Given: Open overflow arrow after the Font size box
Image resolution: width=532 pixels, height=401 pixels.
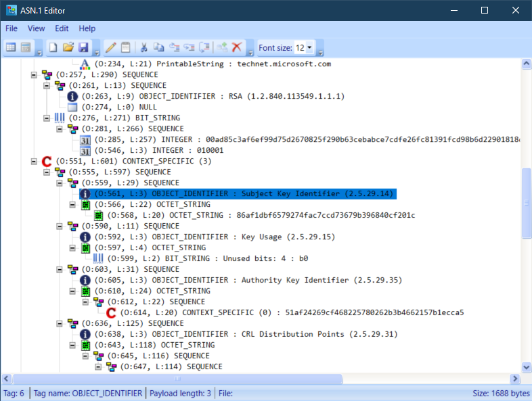Looking at the screenshot, I should pyautogui.click(x=320, y=53).
